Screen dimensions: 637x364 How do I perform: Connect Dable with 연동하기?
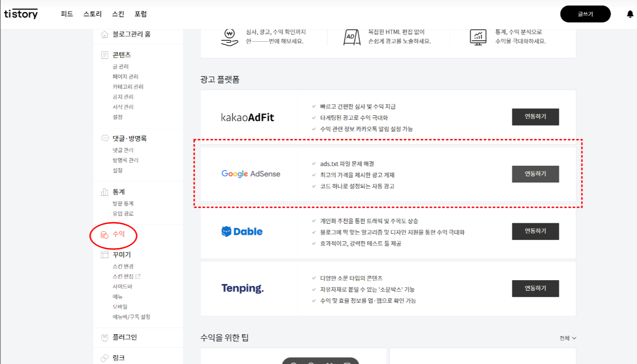(x=535, y=231)
